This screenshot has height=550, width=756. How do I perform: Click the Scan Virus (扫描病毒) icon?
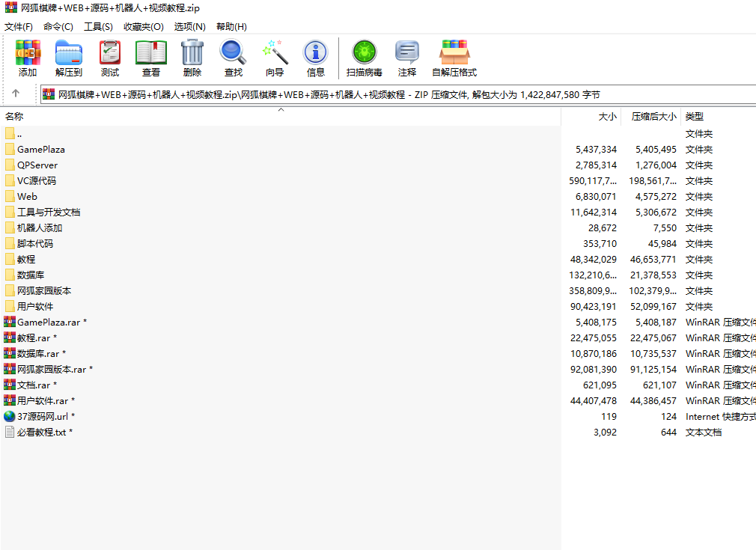tap(365, 52)
